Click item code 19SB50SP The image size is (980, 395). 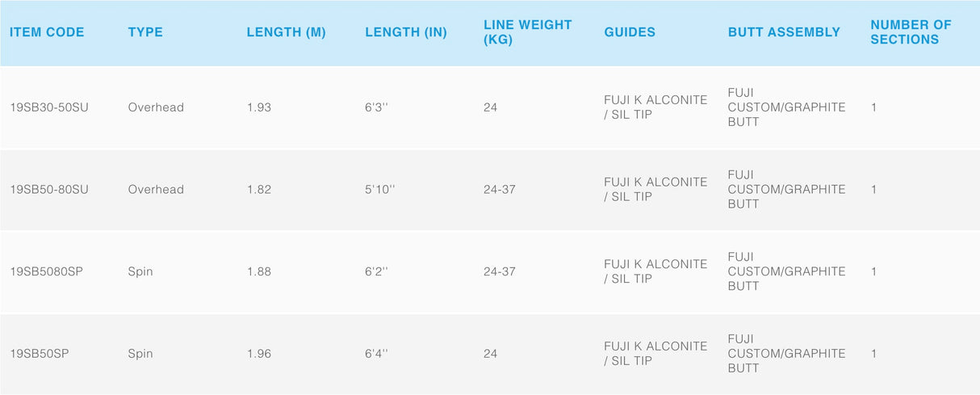pyautogui.click(x=39, y=354)
